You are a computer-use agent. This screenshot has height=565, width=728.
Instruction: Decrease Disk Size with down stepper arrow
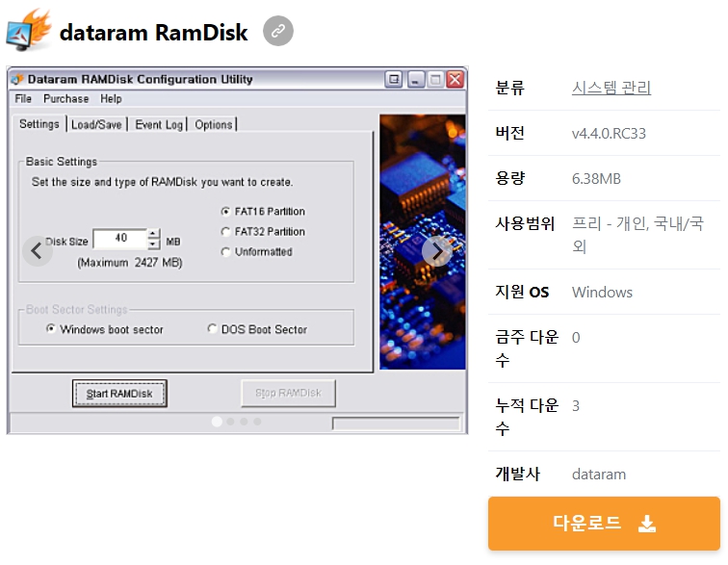[x=154, y=244]
